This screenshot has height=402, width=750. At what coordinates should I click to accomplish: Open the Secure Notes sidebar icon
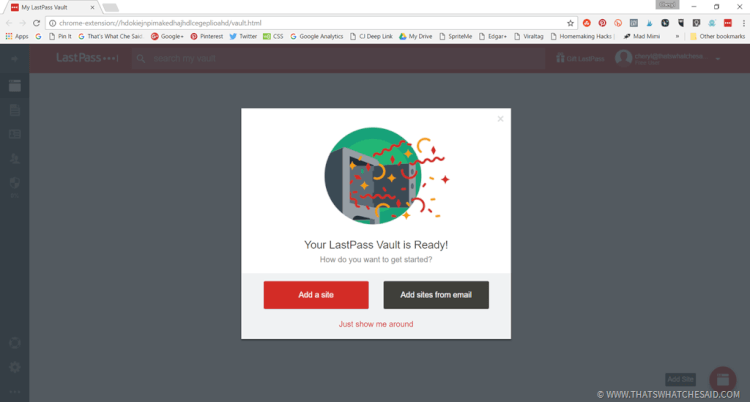click(15, 110)
